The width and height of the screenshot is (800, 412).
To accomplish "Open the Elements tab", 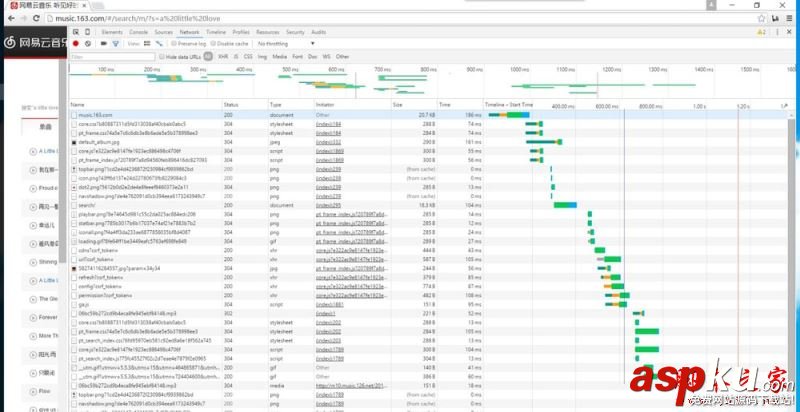I will (x=112, y=32).
